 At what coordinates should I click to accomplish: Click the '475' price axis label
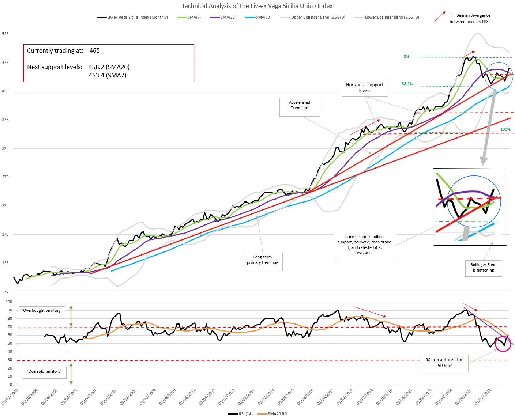tap(5, 63)
